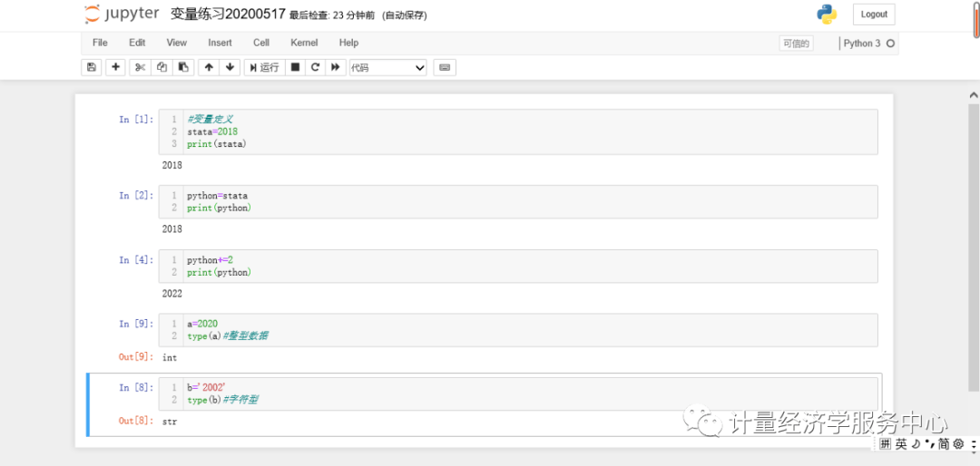Open the cell type dropdown showing 代码
The width and height of the screenshot is (980, 466).
click(388, 67)
